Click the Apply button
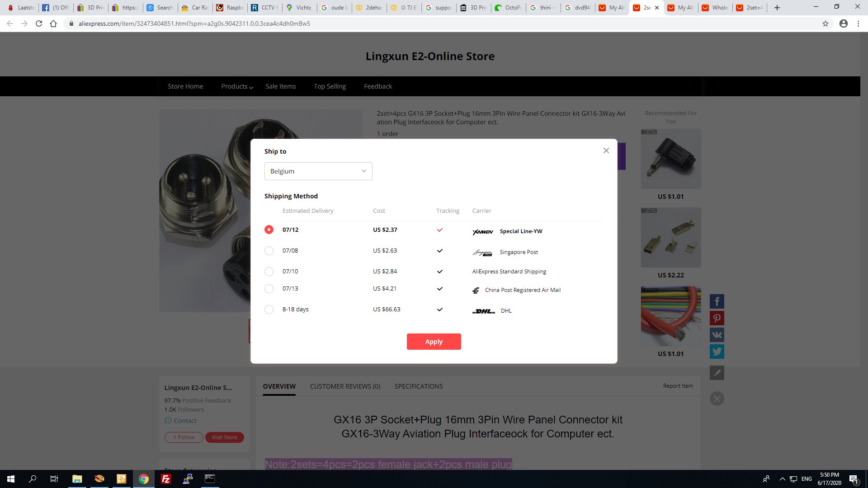 click(x=434, y=342)
